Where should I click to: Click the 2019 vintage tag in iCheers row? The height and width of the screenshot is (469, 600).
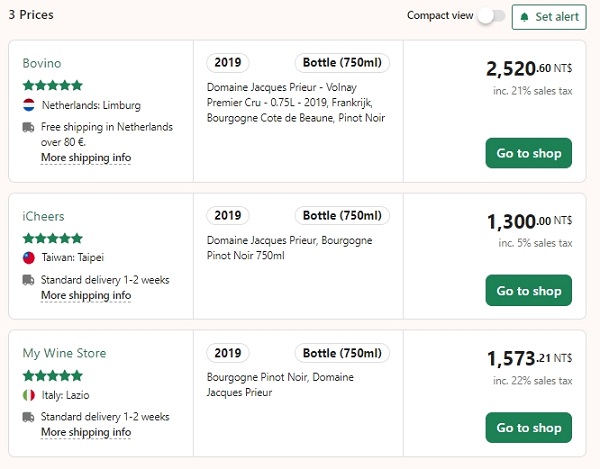[228, 215]
